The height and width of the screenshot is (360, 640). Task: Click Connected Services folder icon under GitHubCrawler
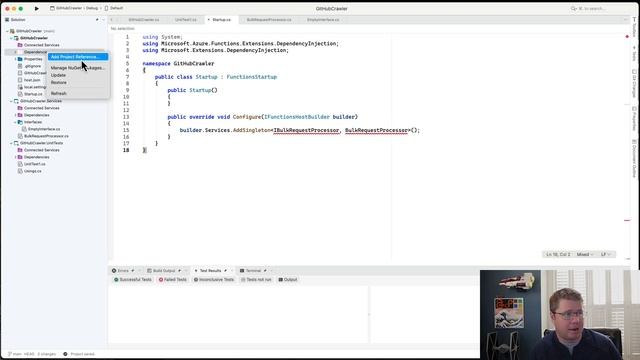tap(20, 45)
